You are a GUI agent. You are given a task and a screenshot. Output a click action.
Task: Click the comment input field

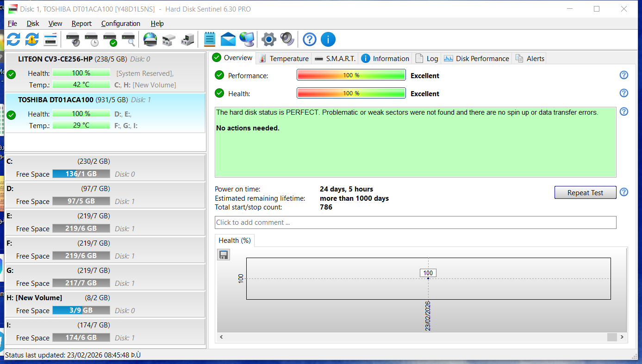[x=415, y=222]
